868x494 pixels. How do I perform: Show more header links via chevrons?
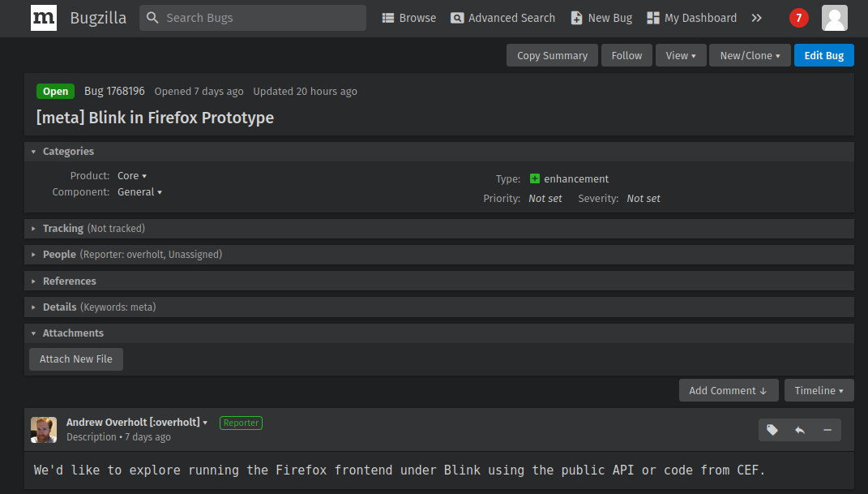[x=756, y=18]
